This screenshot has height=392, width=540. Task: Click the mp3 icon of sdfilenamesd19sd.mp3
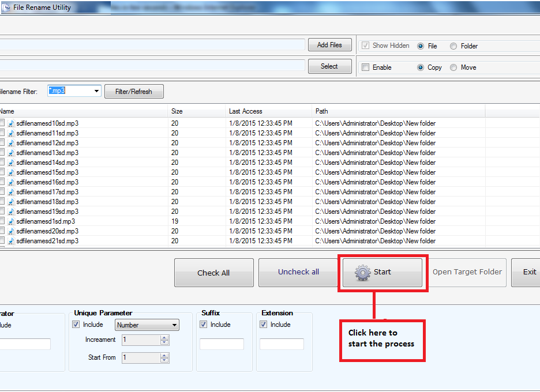tap(12, 212)
